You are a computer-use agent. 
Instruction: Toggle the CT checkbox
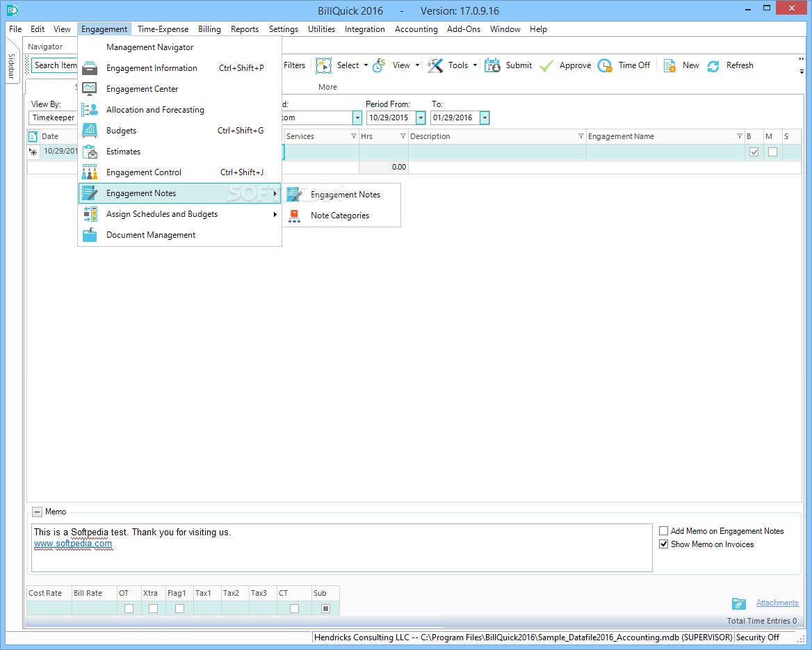point(294,608)
